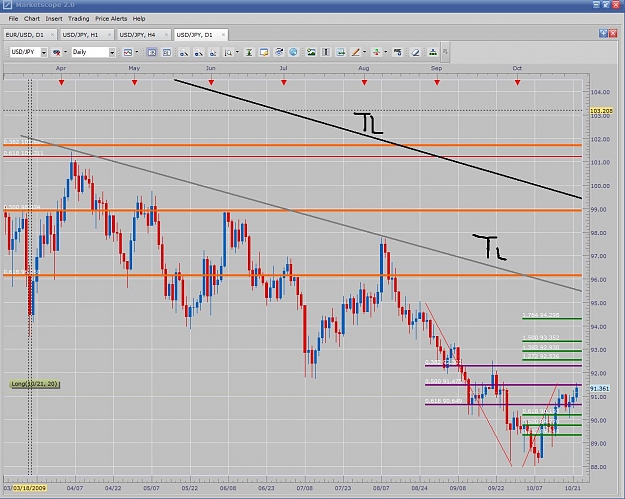The image size is (625, 499).
Task: Open the Trading menu
Action: pyautogui.click(x=79, y=19)
